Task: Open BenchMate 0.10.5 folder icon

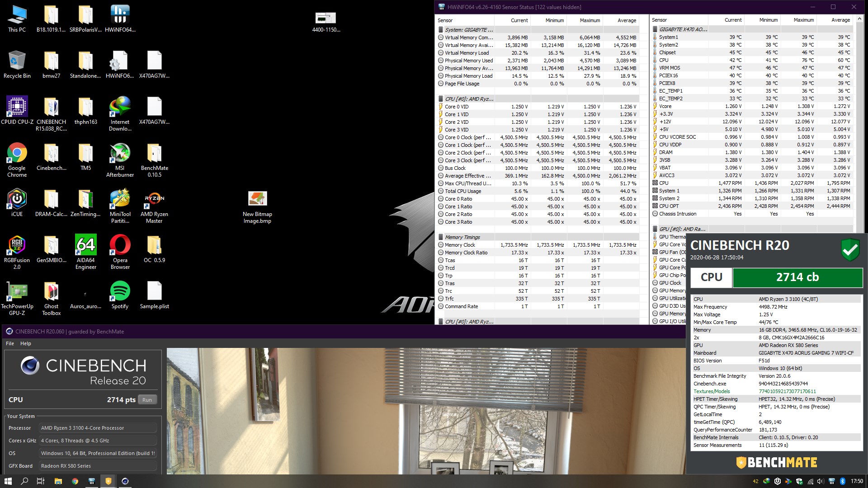Action: (154, 160)
